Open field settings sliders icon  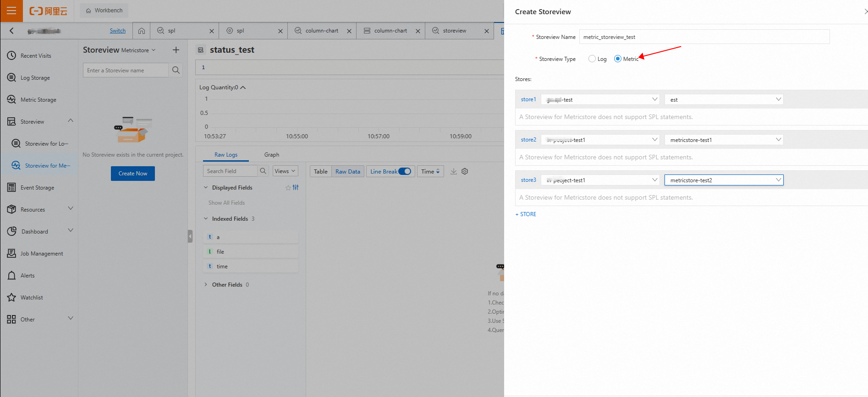click(x=296, y=188)
